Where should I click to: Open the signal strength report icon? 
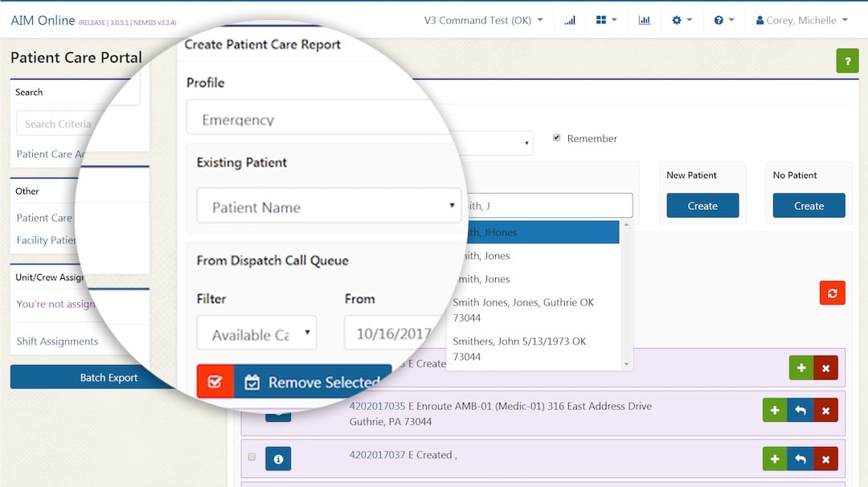click(x=571, y=19)
